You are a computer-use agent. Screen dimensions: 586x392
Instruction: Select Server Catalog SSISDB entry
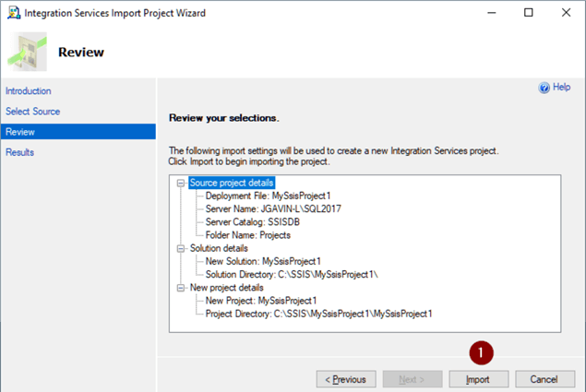coord(253,222)
